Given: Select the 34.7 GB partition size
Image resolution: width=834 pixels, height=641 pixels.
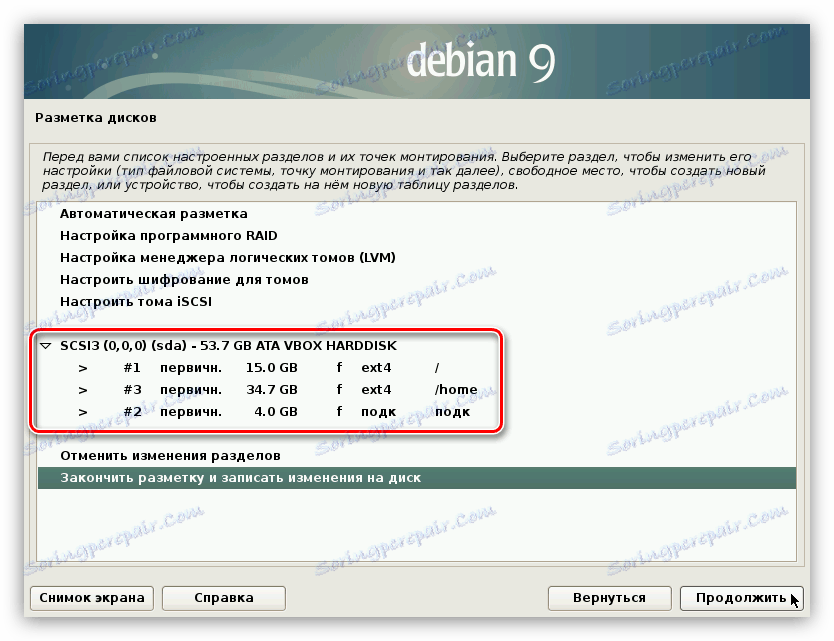Looking at the screenshot, I should 272,389.
